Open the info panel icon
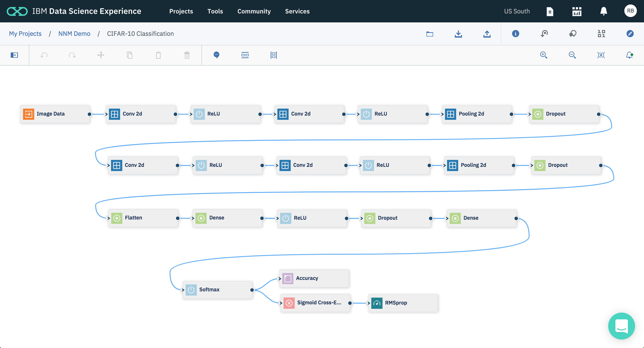644x348 pixels. click(515, 34)
